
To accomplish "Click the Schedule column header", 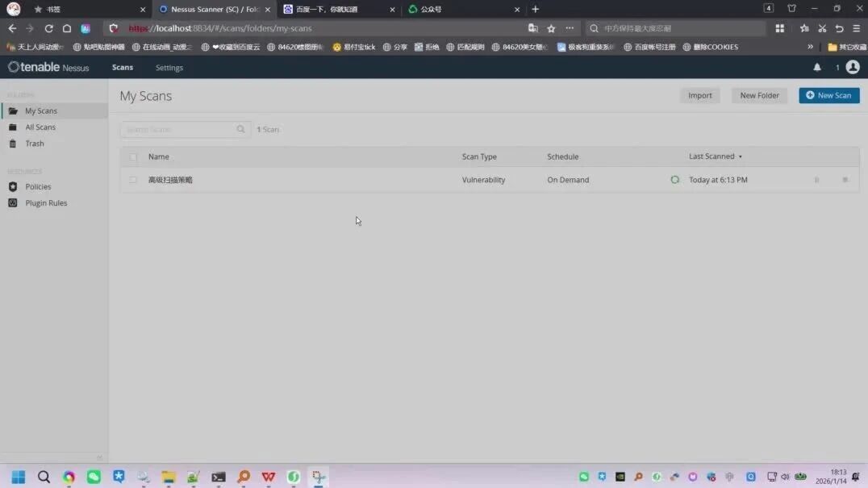I will click(562, 157).
